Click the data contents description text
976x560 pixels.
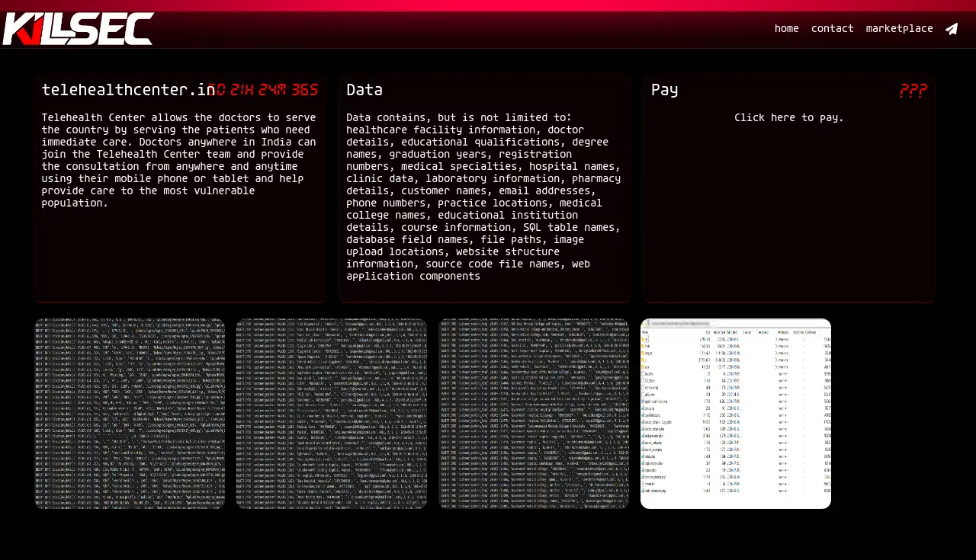(483, 197)
